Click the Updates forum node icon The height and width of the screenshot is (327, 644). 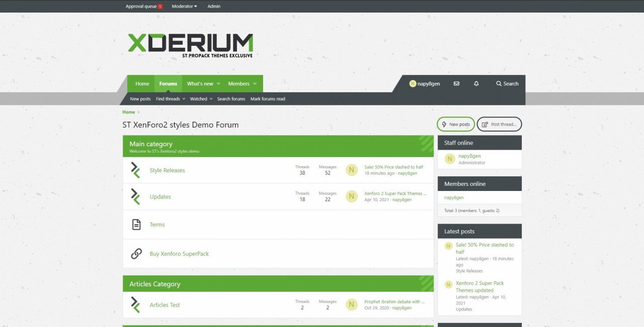(135, 197)
